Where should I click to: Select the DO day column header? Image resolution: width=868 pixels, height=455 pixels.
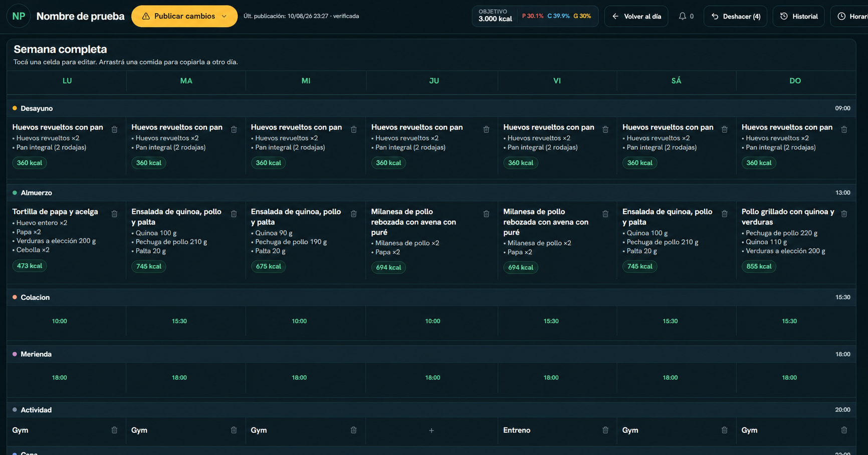pos(795,81)
